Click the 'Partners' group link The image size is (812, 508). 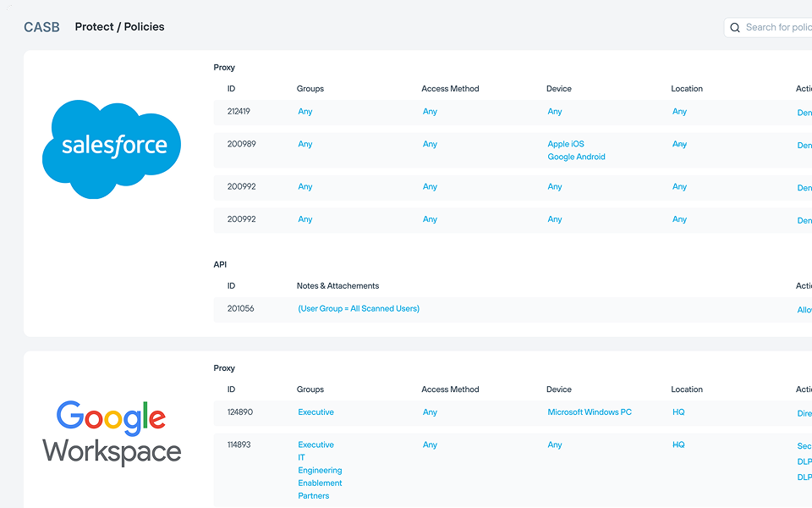[x=314, y=495]
